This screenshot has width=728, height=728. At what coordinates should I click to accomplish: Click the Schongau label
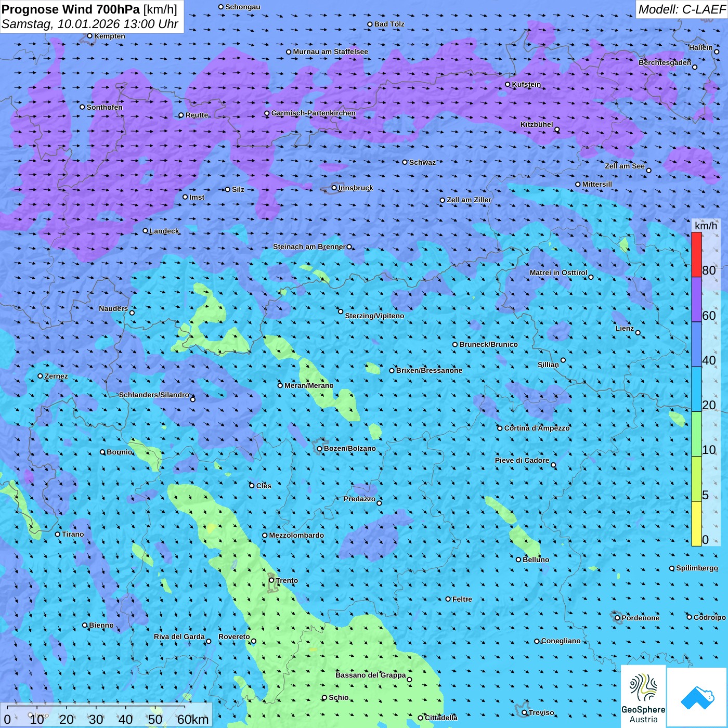pyautogui.click(x=242, y=7)
